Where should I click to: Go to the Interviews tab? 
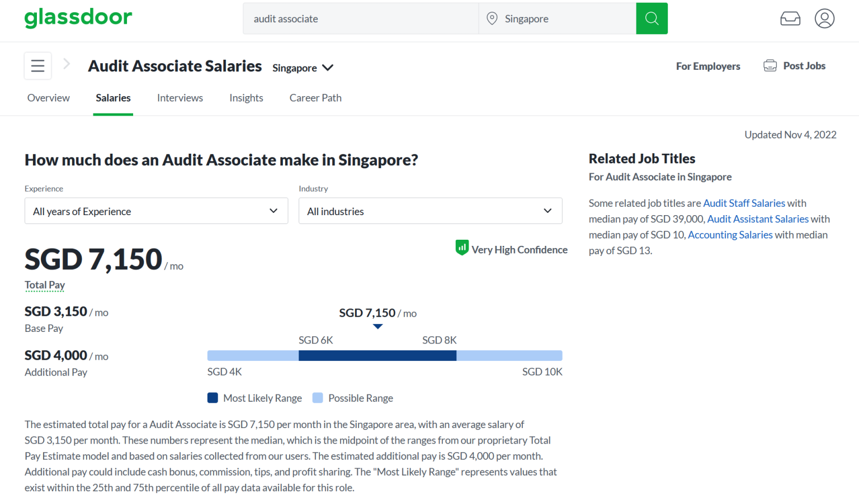pyautogui.click(x=180, y=98)
